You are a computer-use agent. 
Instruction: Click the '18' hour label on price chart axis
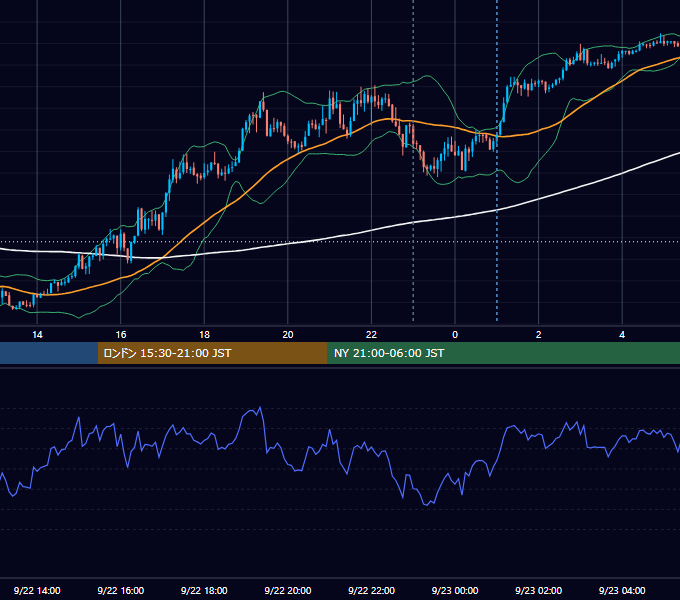204,335
